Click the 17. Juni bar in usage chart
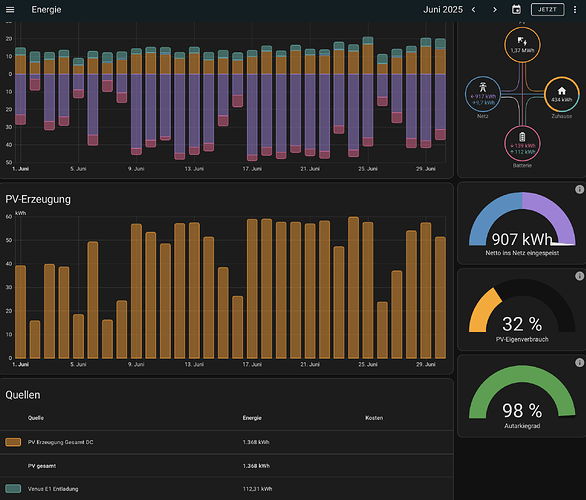The height and width of the screenshot is (500, 586). (252, 106)
